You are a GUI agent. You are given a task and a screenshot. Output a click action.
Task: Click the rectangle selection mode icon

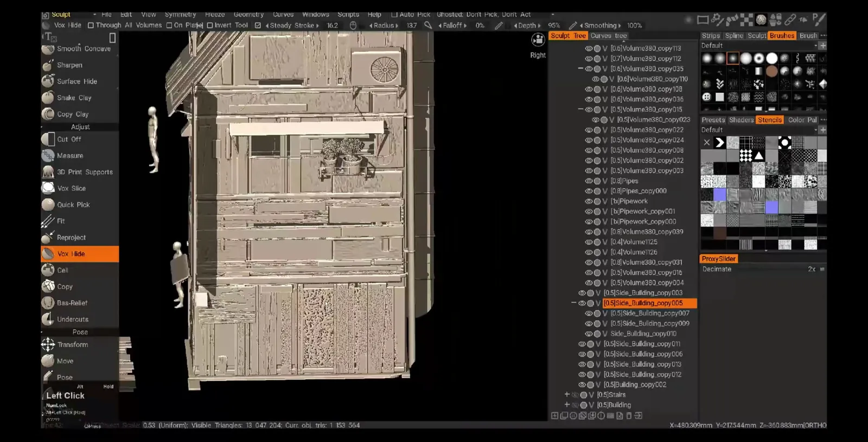pos(703,20)
